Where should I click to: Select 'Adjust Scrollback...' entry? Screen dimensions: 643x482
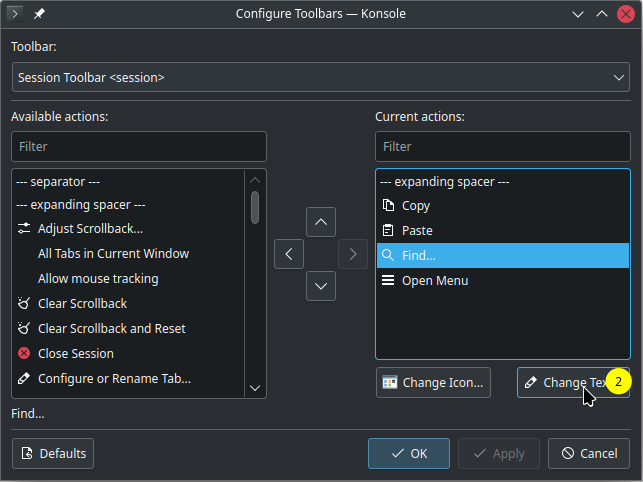point(91,228)
